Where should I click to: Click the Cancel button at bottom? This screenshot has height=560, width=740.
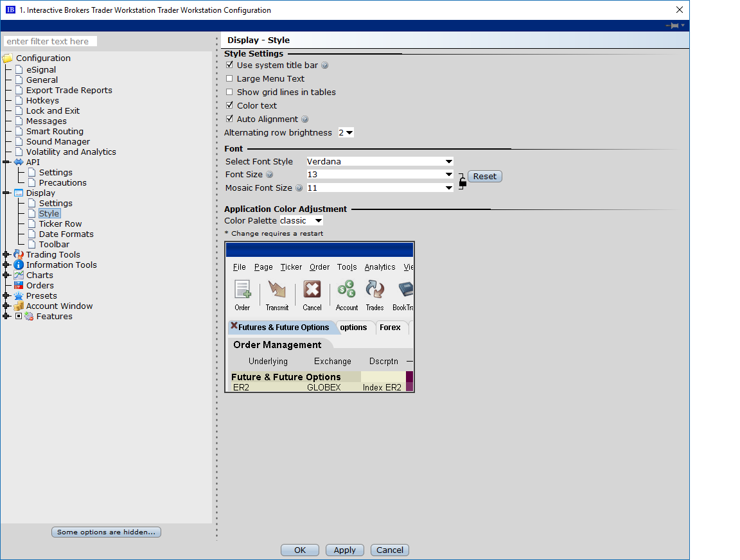tap(390, 550)
